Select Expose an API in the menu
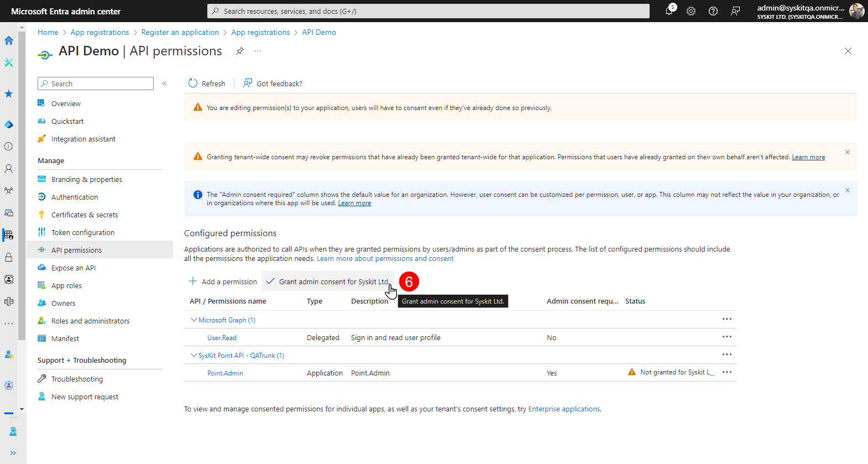This screenshot has height=464, width=868. [x=74, y=268]
